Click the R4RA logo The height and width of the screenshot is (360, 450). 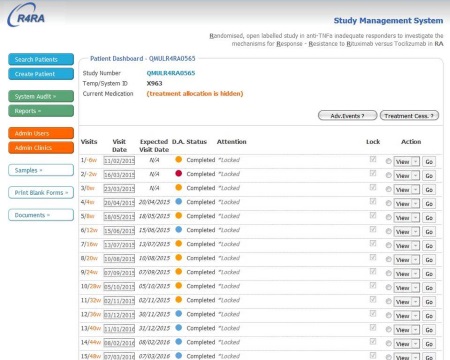(26, 16)
